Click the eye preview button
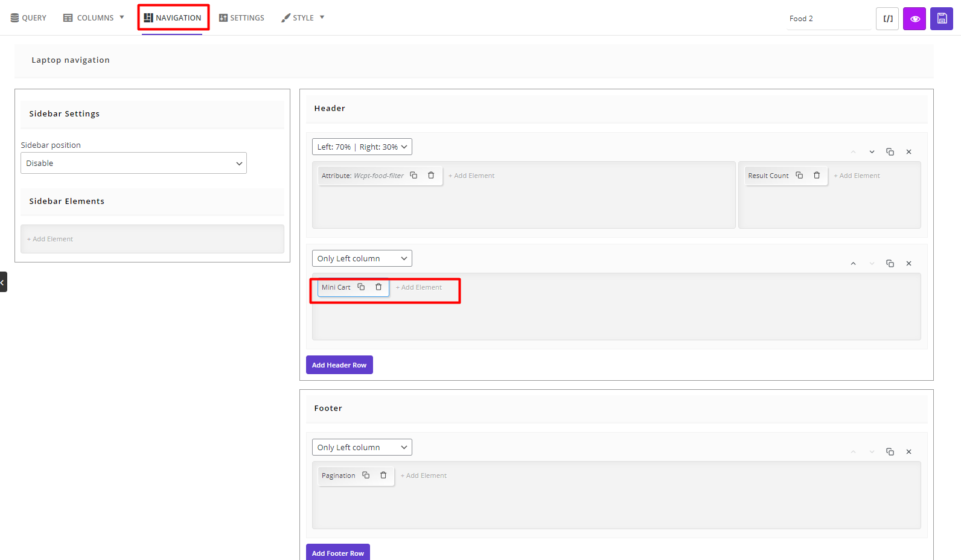 915,19
